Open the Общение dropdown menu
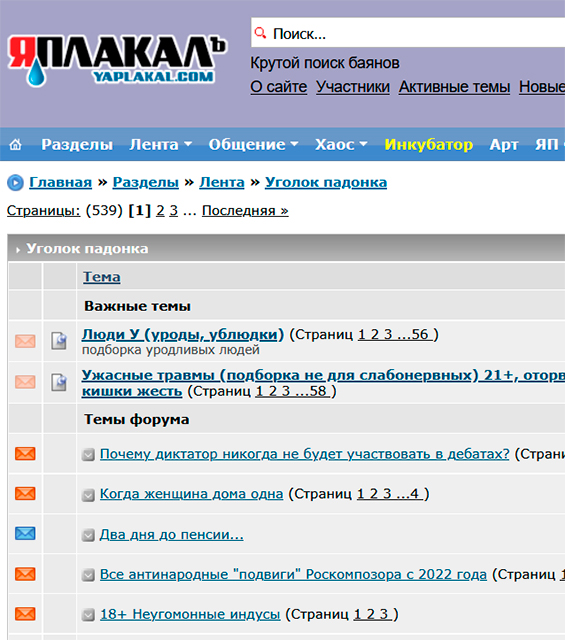 click(253, 144)
